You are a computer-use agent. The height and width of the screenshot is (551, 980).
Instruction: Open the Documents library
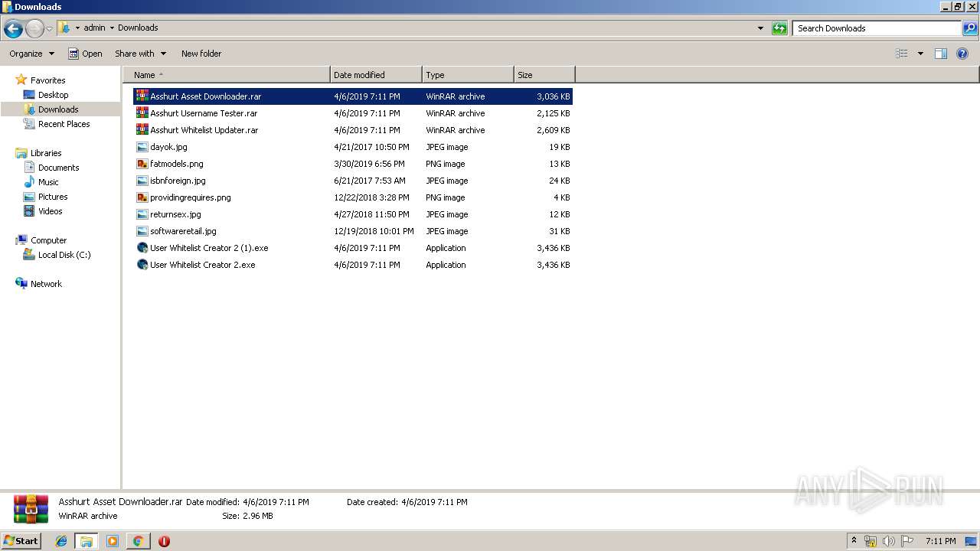click(58, 168)
